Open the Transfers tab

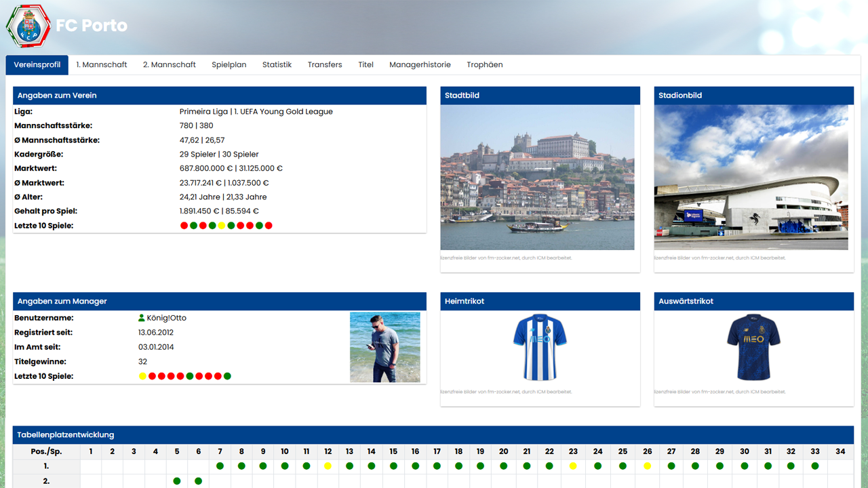coord(325,65)
